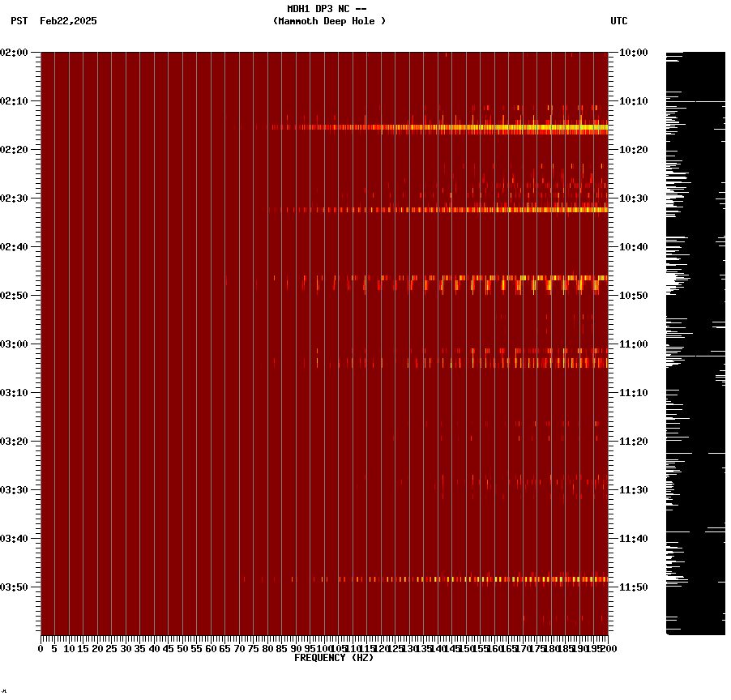Click the UTC timezone label

point(619,22)
